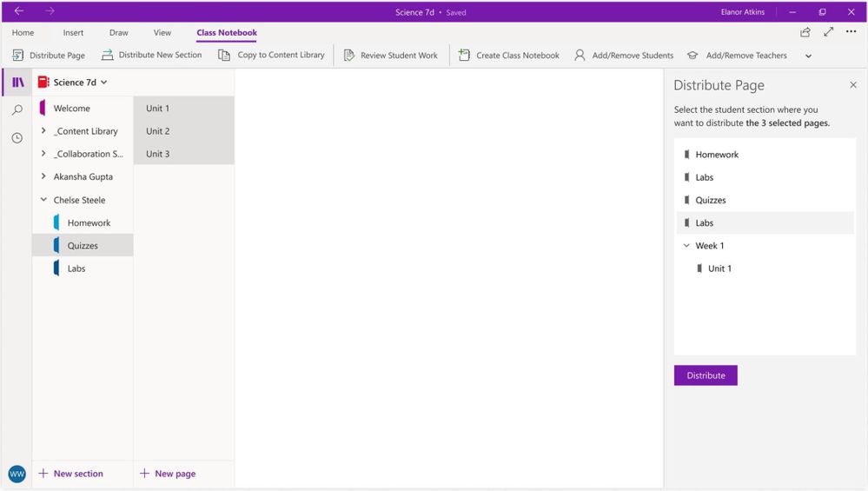Select the Unit 3 page
Image resolution: width=868 pixels, height=491 pixels.
(184, 154)
